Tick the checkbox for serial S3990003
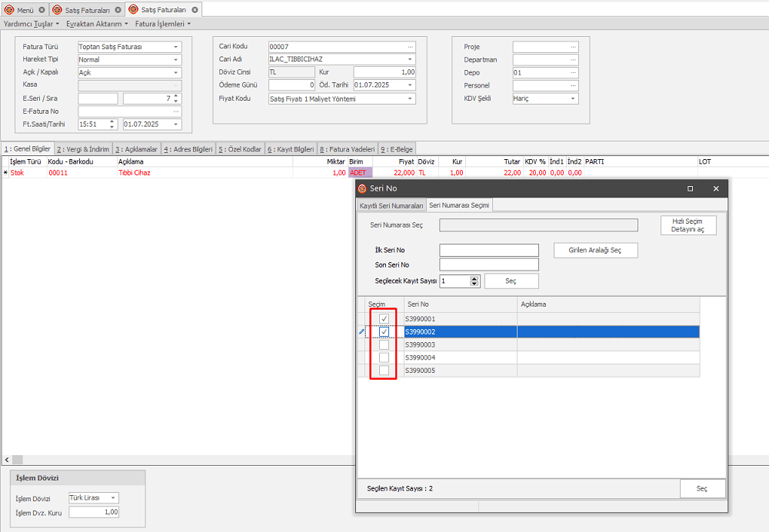769x532 pixels. (x=384, y=345)
